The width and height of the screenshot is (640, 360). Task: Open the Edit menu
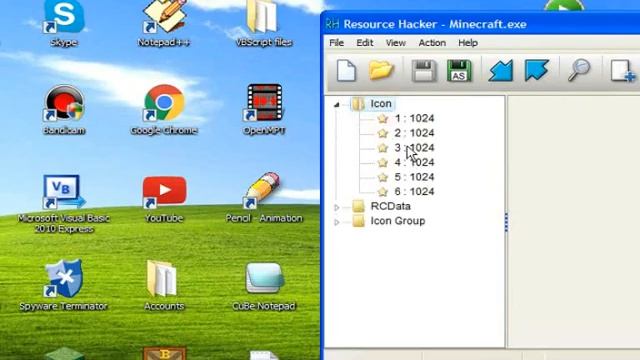(364, 43)
